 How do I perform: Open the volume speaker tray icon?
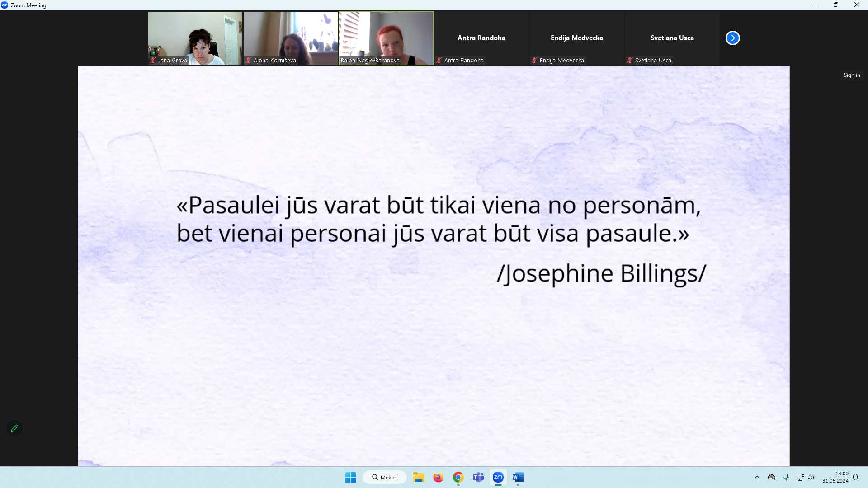click(811, 477)
